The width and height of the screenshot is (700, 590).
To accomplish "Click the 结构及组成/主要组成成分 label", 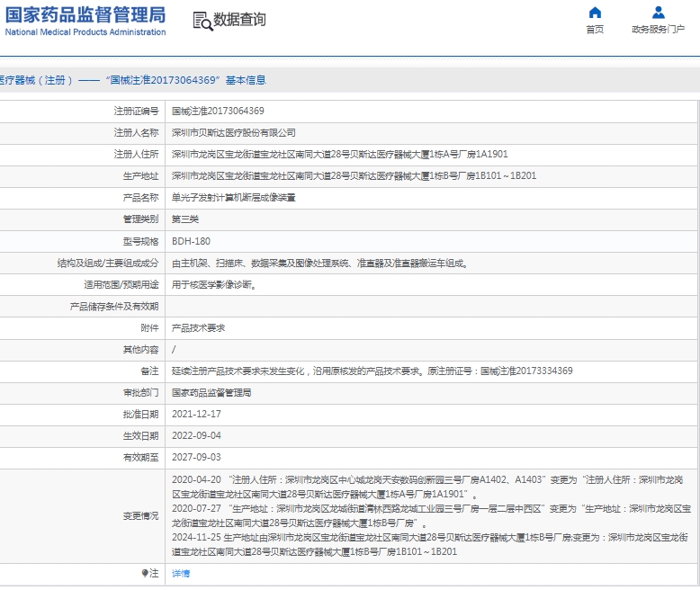I will (108, 264).
